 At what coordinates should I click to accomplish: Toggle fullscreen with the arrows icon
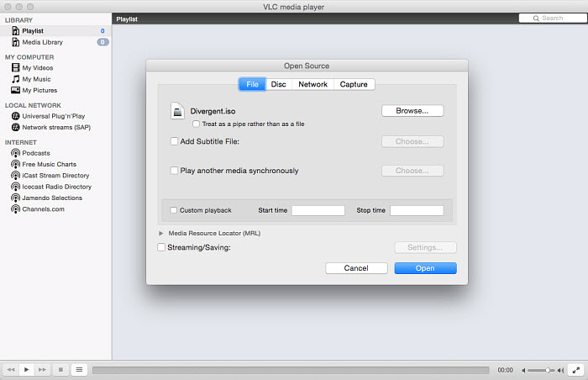[x=576, y=370]
